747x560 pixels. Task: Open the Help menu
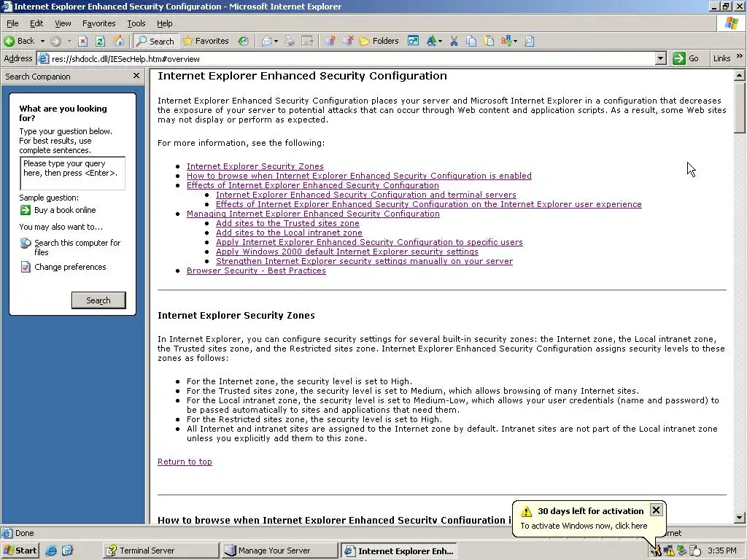(x=164, y=23)
